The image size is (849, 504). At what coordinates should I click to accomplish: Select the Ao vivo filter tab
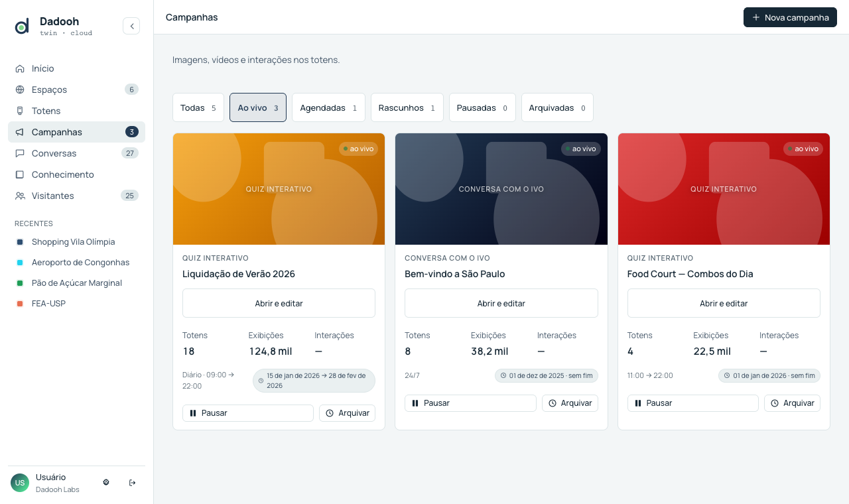(x=258, y=107)
